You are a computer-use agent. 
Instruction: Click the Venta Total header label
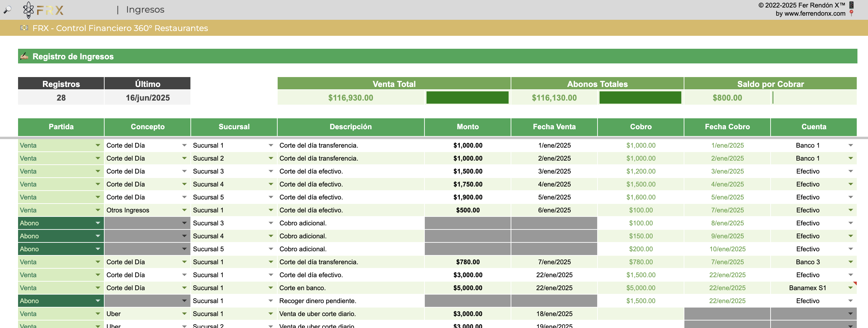(x=394, y=84)
